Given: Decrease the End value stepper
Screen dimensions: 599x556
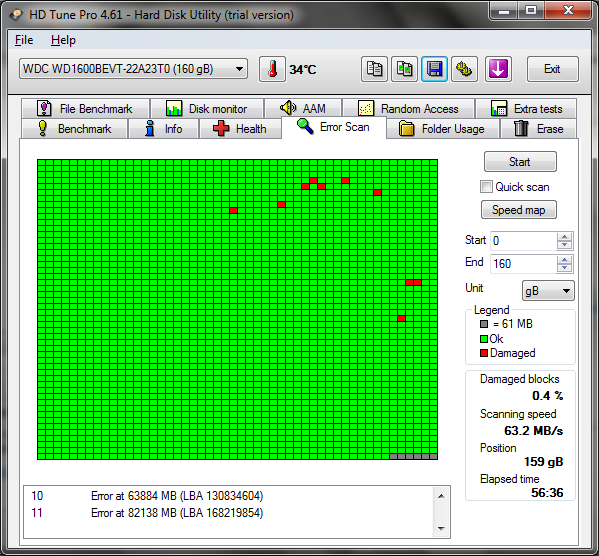Looking at the screenshot, I should [x=565, y=268].
